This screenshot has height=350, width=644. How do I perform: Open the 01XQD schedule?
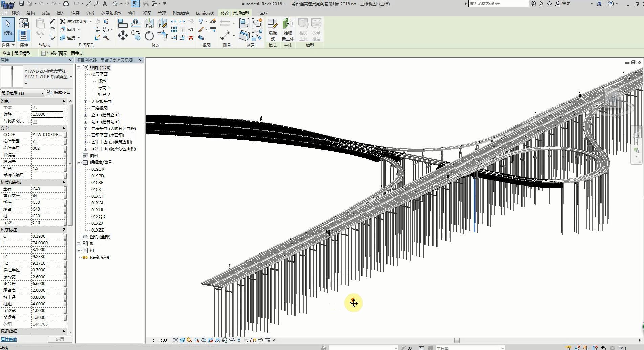[x=98, y=217]
